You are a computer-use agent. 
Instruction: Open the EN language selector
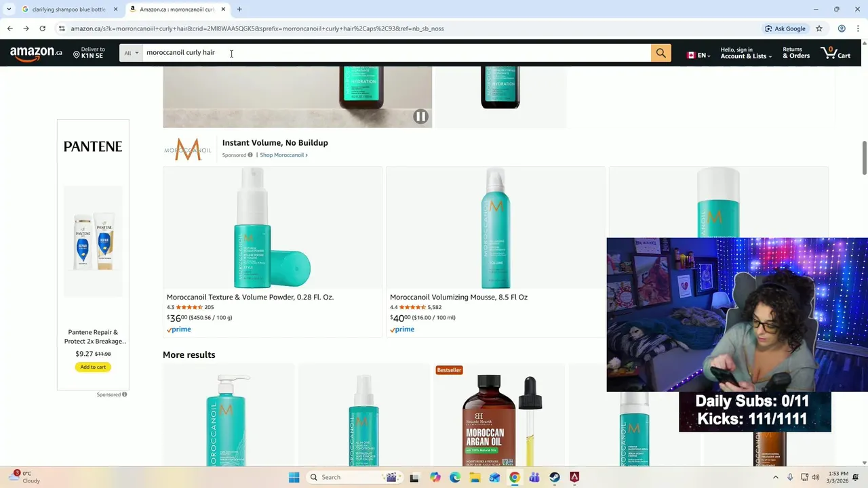point(698,55)
